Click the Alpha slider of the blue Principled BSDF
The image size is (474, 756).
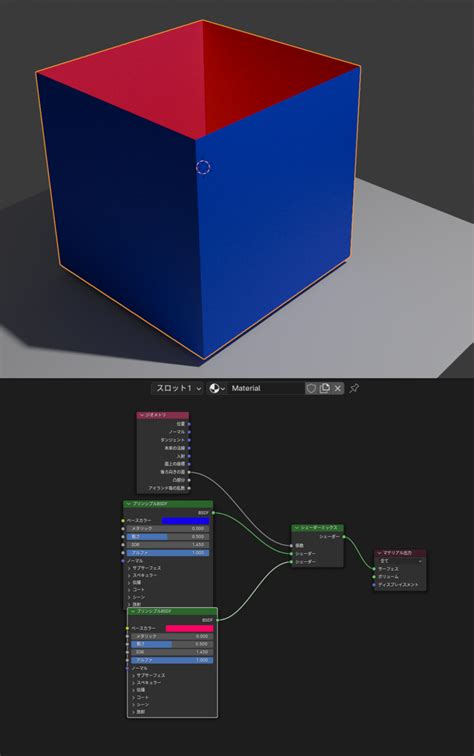tap(168, 553)
